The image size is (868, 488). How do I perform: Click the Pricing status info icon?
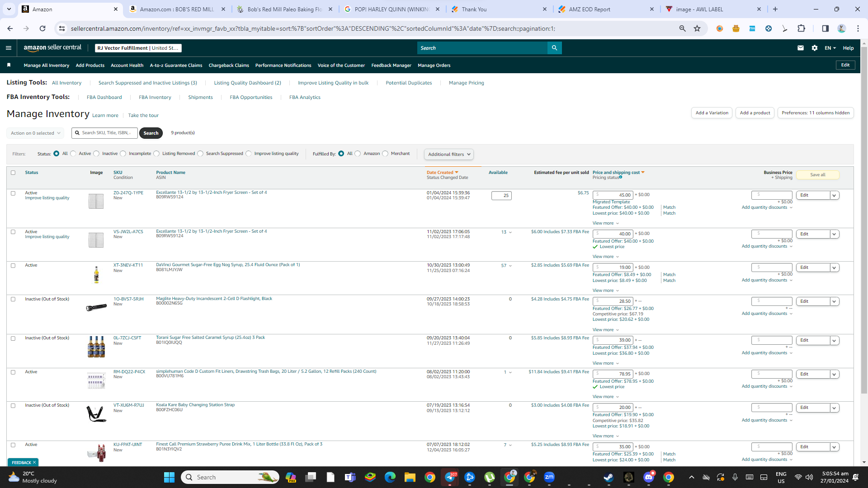(621, 177)
